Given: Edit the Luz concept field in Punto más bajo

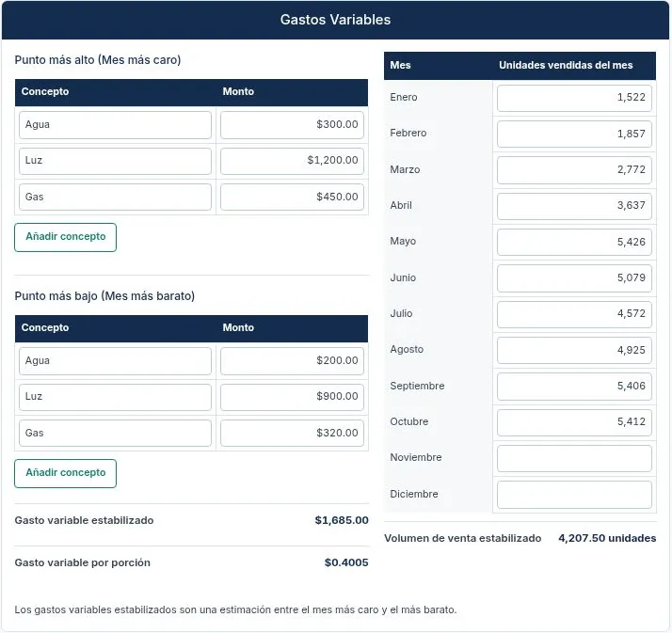Looking at the screenshot, I should click(115, 397).
